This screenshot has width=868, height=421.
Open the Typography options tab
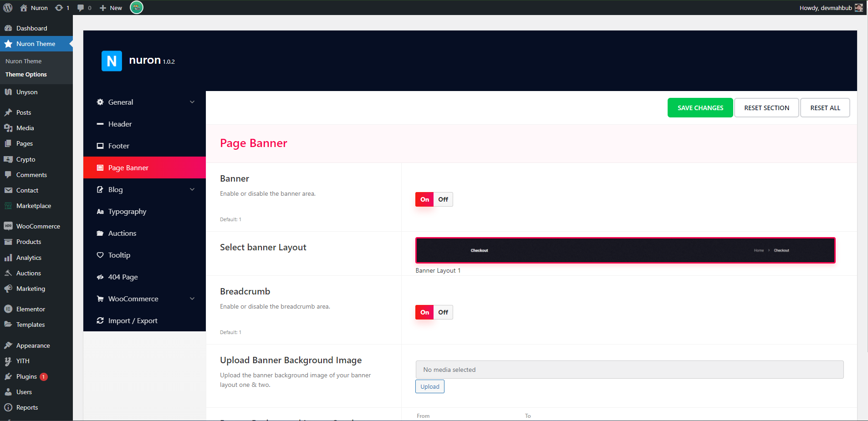pyautogui.click(x=144, y=211)
